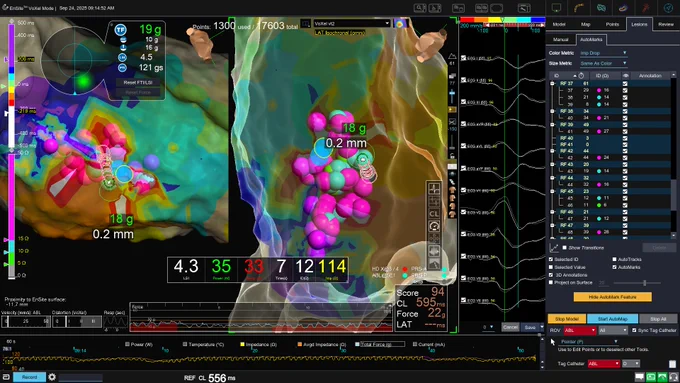Click the rainbow color scale bar above ECG traces
Viewport: 680px width, 383px height.
502,20
